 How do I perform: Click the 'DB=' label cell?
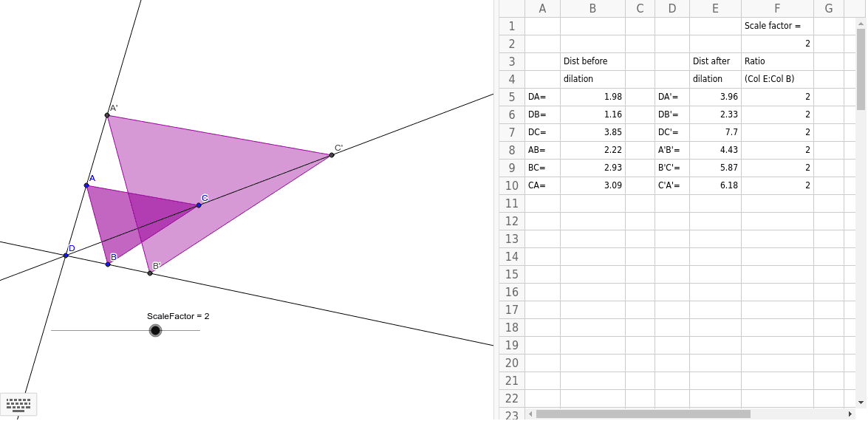[x=542, y=114]
